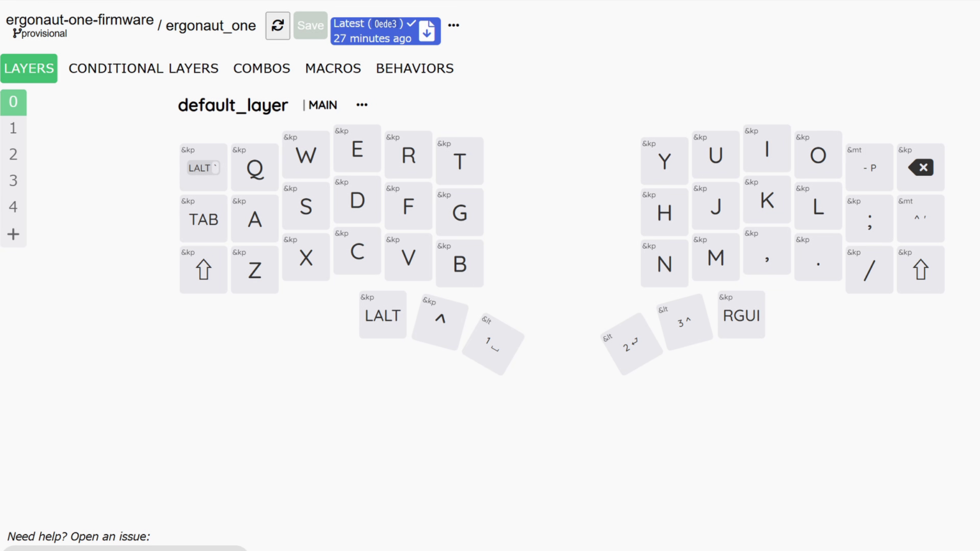Add a new layer with plus icon

13,234
